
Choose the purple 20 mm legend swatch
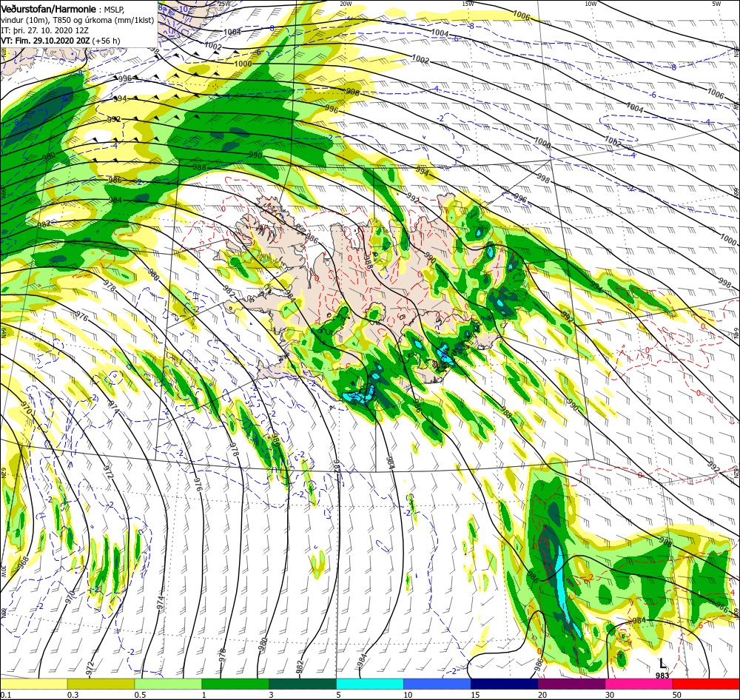[x=571, y=684]
